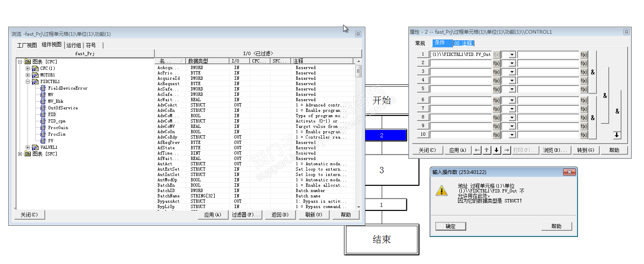The width and height of the screenshot is (644, 264).
Task: Click the OutOfService block icon
Action: tap(43, 108)
